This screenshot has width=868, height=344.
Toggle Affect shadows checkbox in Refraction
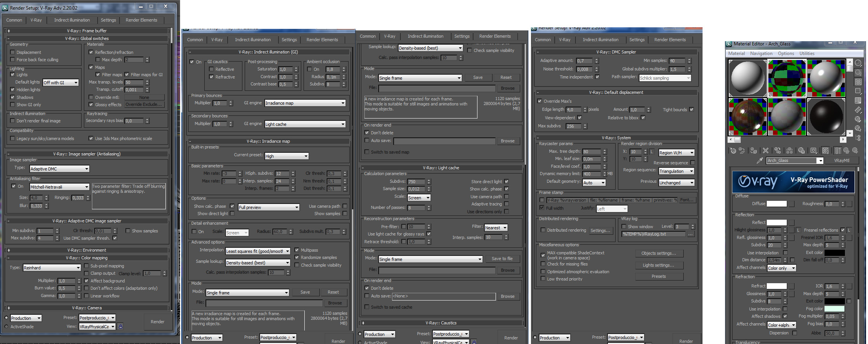[x=785, y=316]
